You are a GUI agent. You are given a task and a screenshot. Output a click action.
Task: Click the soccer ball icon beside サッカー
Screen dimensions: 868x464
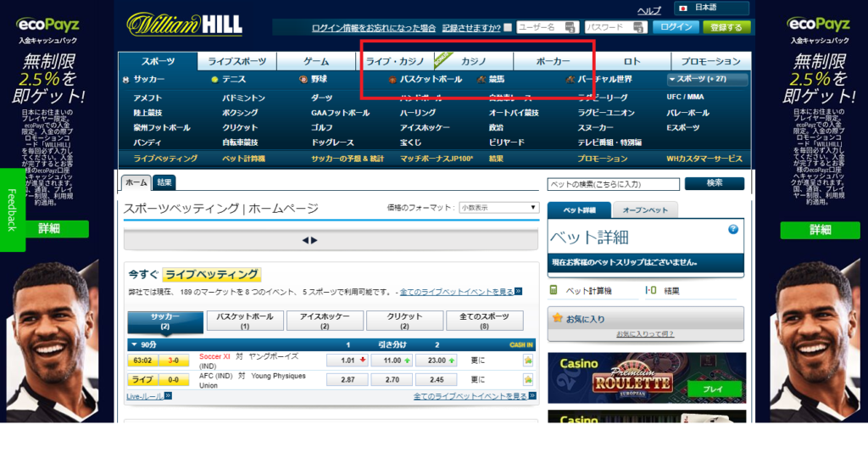[125, 80]
